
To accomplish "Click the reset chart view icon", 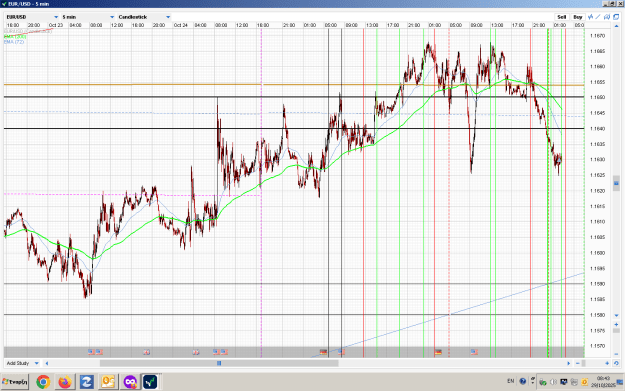I will pyautogui.click(x=616, y=363).
